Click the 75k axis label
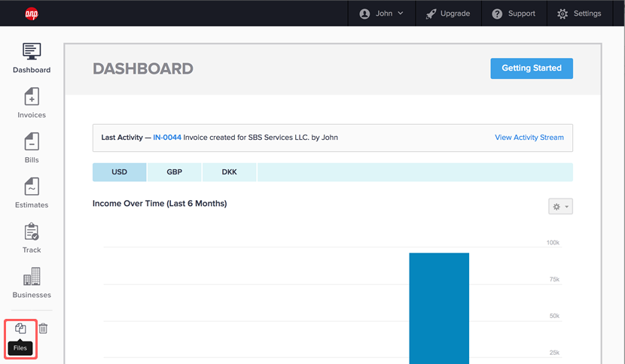625x364 pixels. [554, 279]
